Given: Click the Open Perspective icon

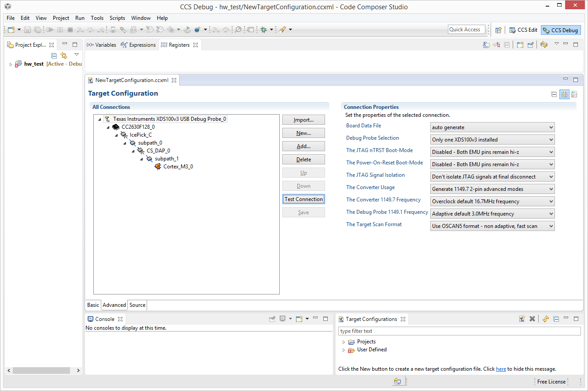Looking at the screenshot, I should click(498, 30).
